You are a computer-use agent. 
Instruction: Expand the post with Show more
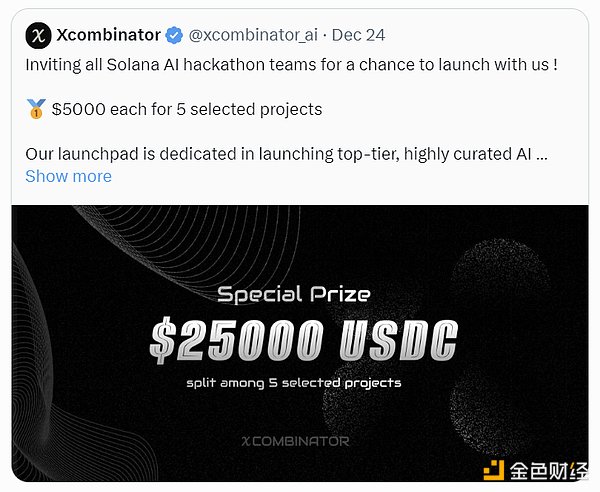[x=68, y=176]
